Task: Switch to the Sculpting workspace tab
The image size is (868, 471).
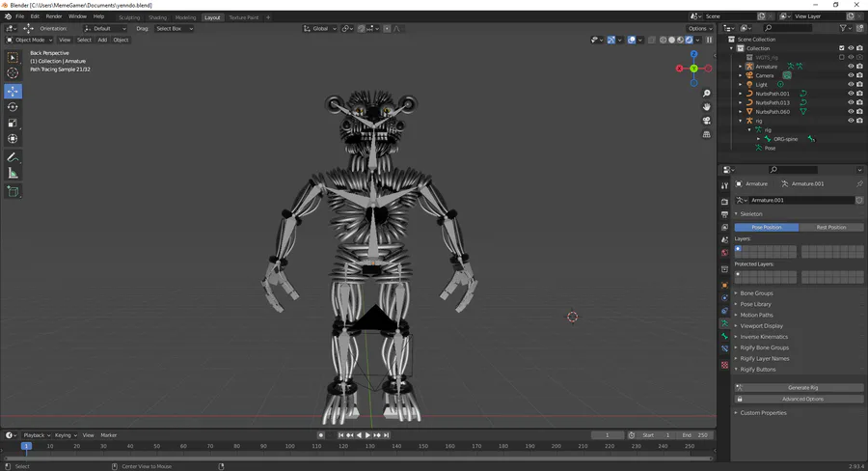Action: (129, 17)
